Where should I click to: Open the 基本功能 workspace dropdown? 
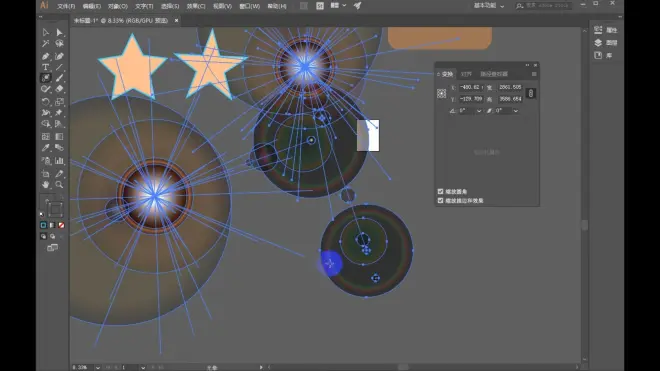pos(489,6)
